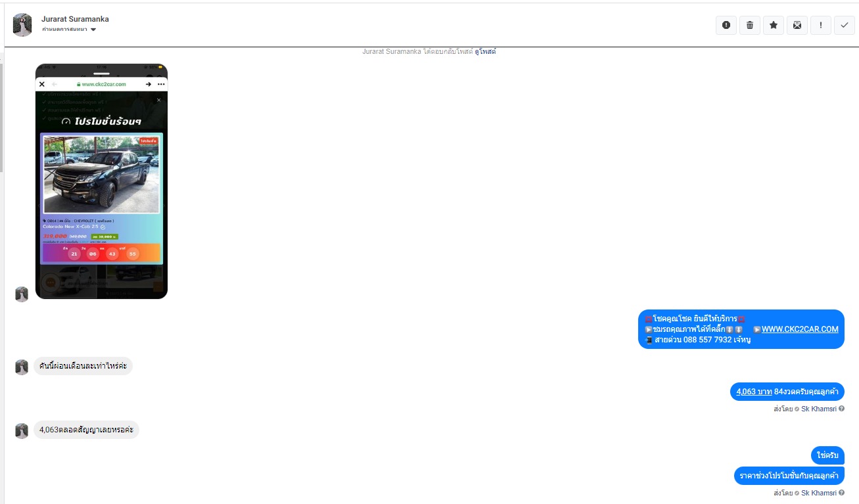
Task: Click the reply bubble "ใช่ครับ"
Action: coord(827,455)
